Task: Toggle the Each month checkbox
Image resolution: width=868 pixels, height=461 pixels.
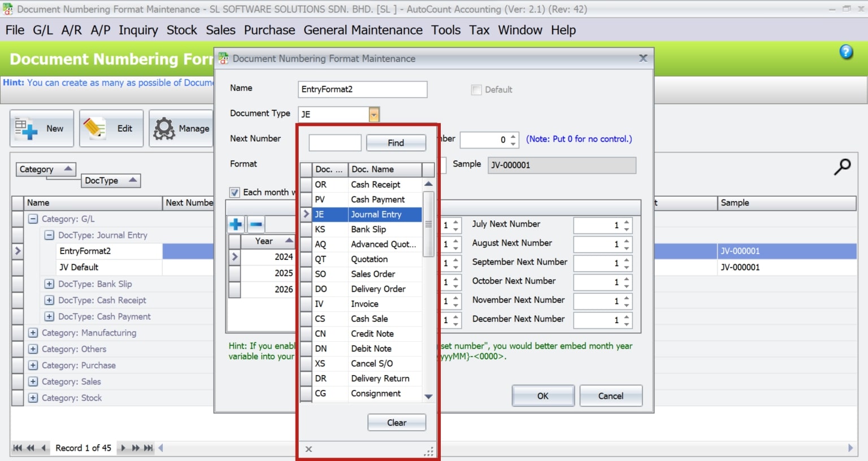Action: (x=235, y=192)
